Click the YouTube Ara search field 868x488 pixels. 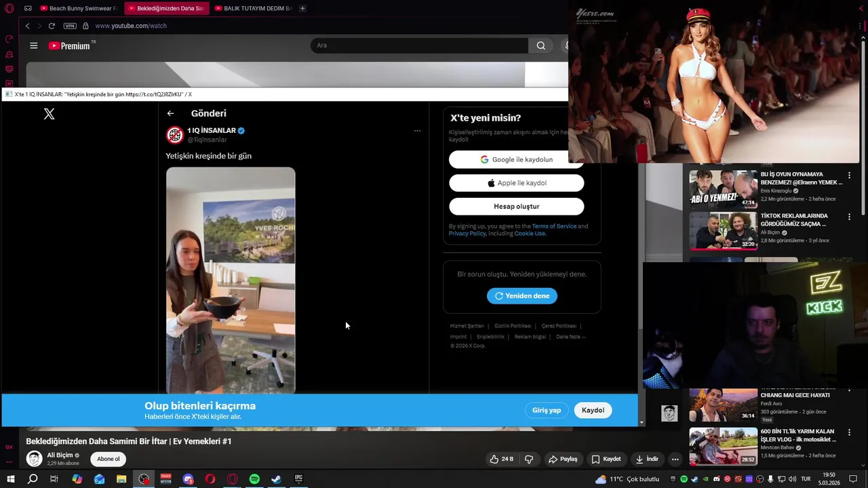[419, 45]
